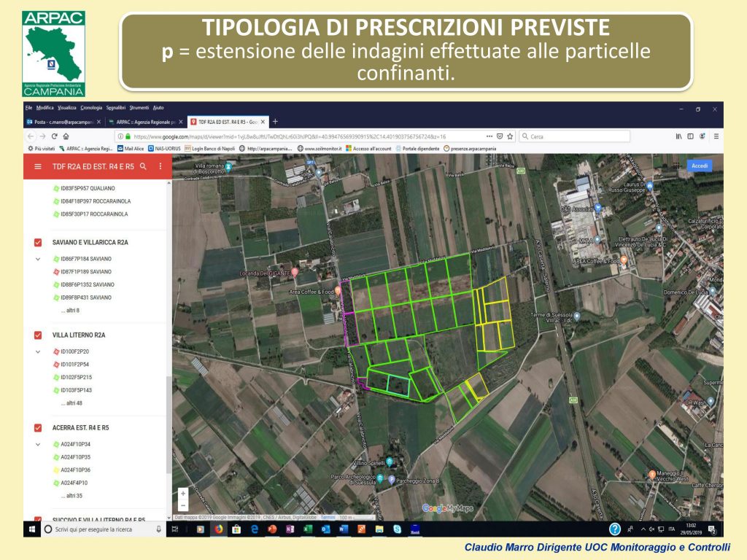Collapse the VILLA LITERNO R2A layer list

[38, 352]
